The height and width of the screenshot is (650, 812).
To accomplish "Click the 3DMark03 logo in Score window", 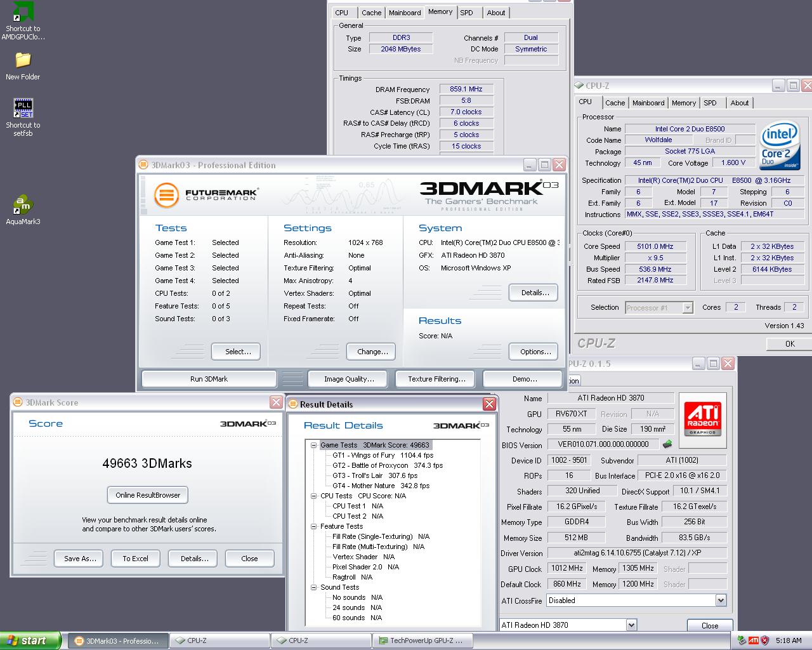I will 248,423.
